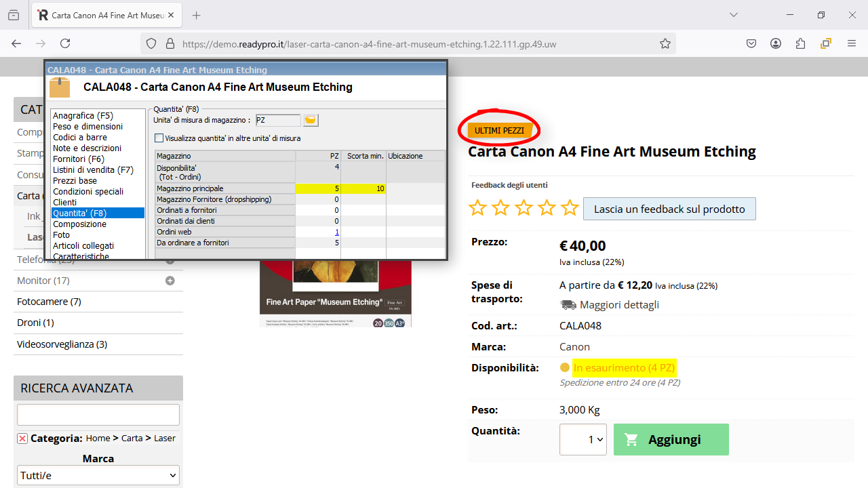This screenshot has width=868, height=488.
Task: Click In esaurimento (4 PZ) availability text
Action: coord(624,367)
